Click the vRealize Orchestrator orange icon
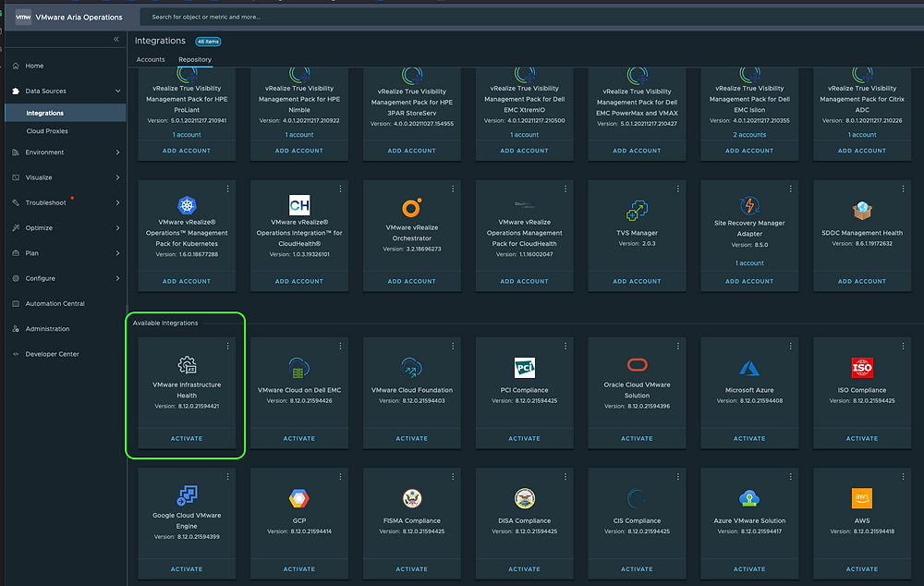Image resolution: width=924 pixels, height=586 pixels. point(412,208)
